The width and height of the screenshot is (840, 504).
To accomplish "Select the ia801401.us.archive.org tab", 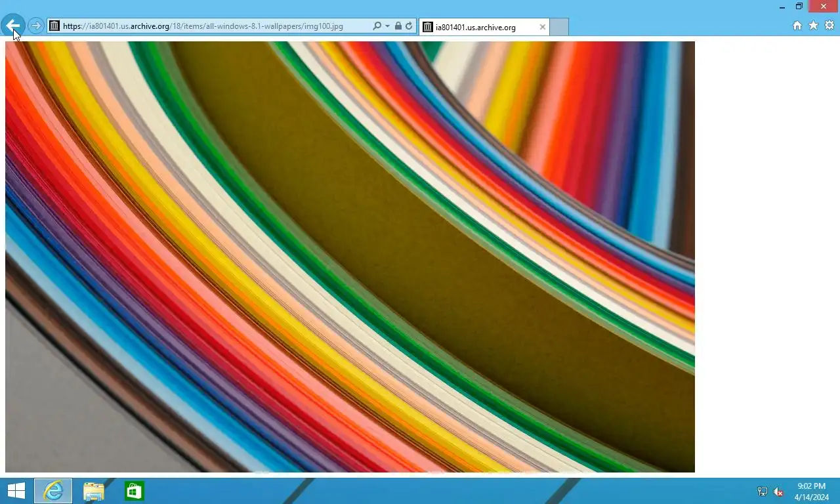I will [484, 27].
